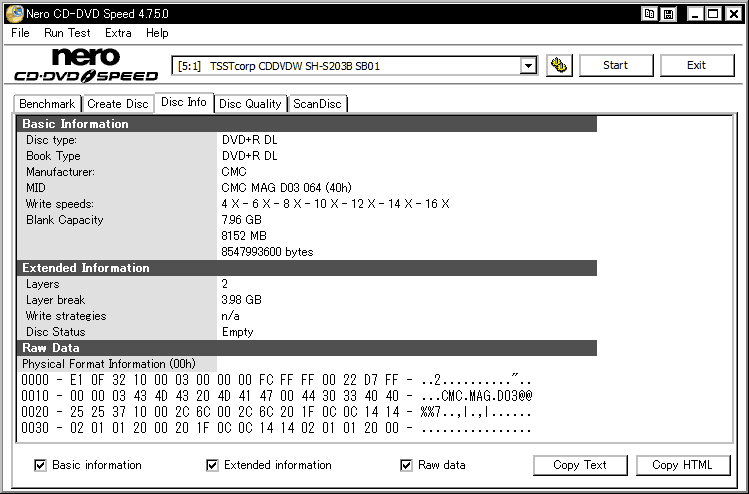Click the options icon beside drive selector

(559, 65)
